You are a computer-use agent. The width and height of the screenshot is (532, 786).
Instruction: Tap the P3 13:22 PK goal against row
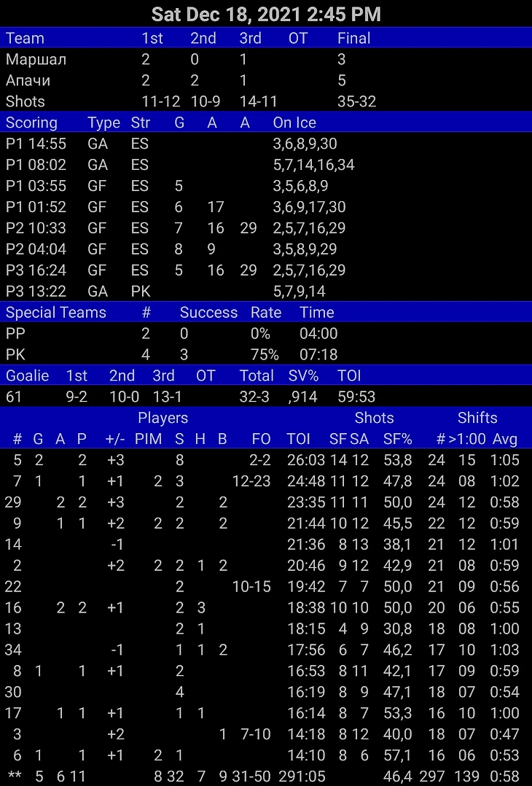[266, 292]
